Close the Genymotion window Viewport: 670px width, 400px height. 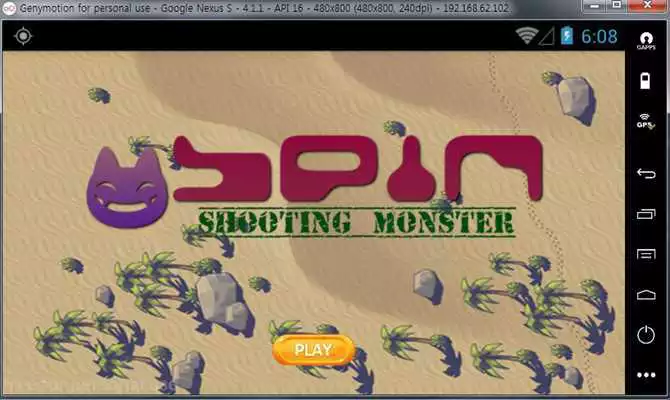pos(647,5)
